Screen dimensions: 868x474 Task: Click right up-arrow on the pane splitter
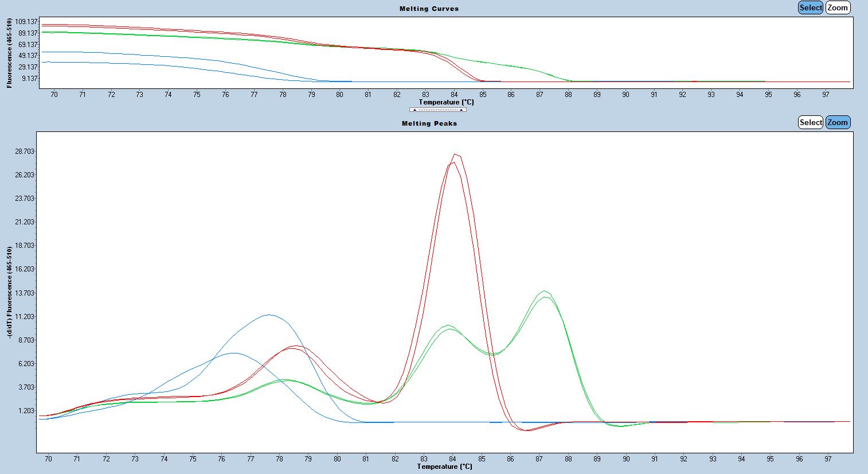pyautogui.click(x=461, y=110)
